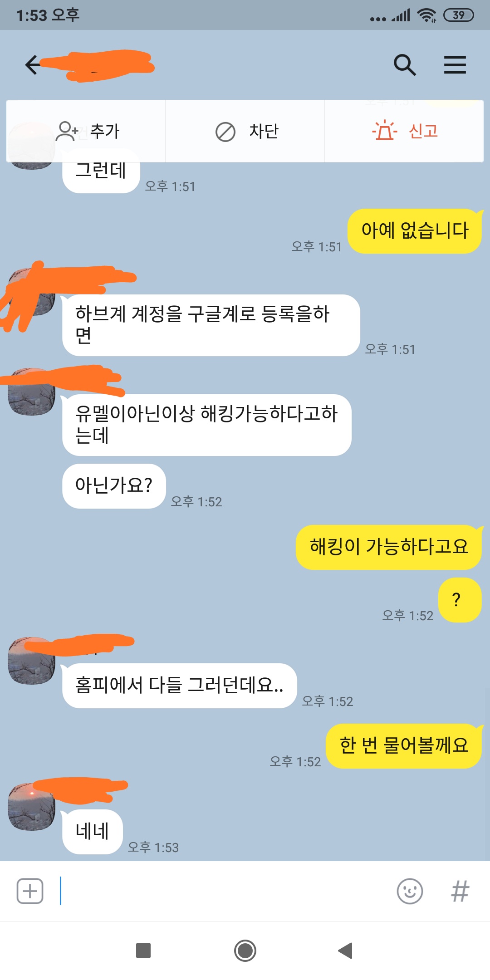Tap the back arrow icon
This screenshot has width=490, height=980.
click(x=33, y=65)
